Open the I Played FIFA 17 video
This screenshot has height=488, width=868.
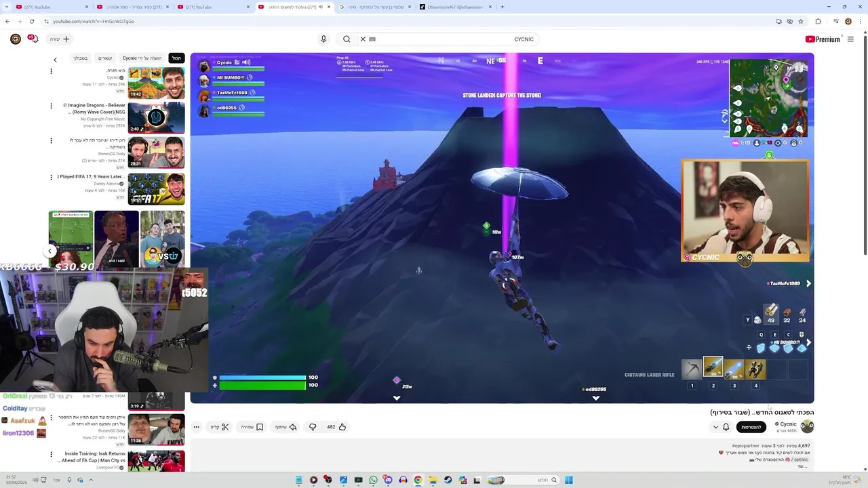(x=156, y=189)
